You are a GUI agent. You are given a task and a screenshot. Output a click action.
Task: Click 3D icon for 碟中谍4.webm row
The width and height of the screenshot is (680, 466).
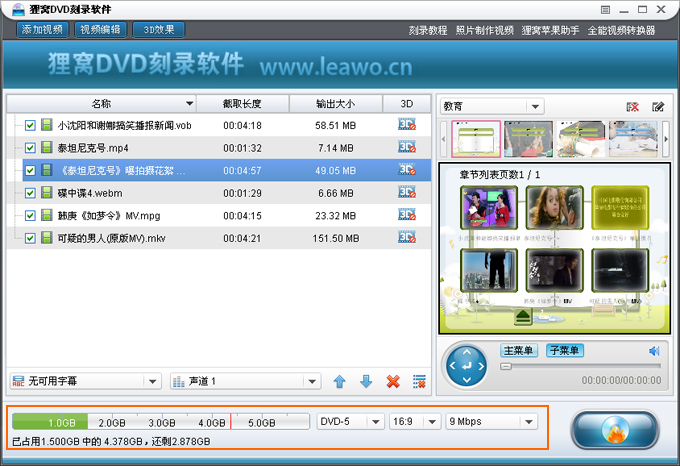tap(407, 192)
